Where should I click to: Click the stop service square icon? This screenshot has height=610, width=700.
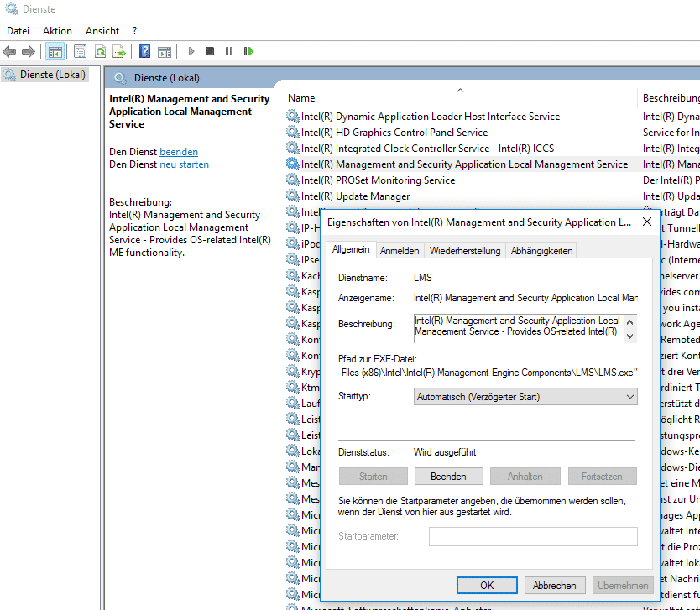click(x=210, y=52)
